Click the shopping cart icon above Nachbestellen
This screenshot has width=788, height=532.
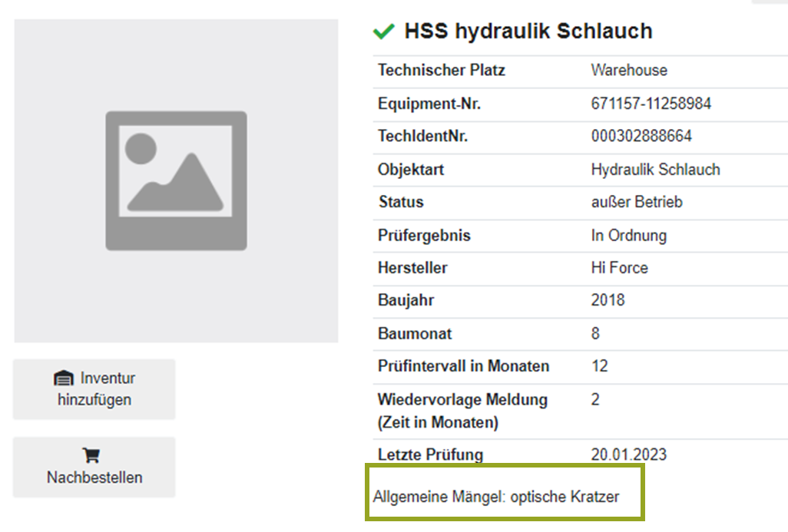click(x=91, y=456)
